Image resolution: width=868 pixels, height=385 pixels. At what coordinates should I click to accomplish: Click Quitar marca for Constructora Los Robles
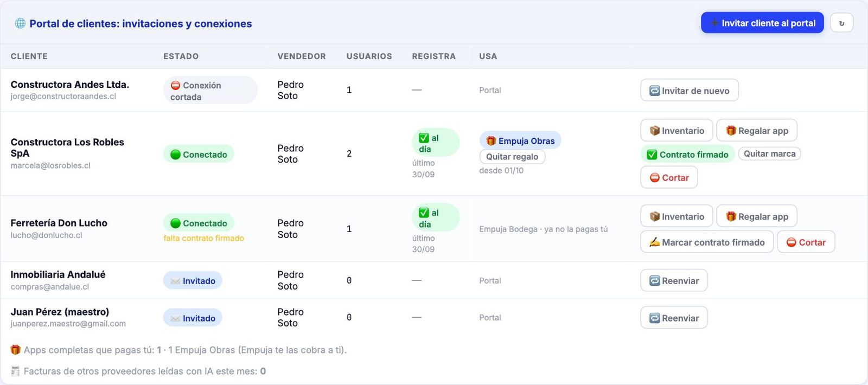pyautogui.click(x=769, y=154)
